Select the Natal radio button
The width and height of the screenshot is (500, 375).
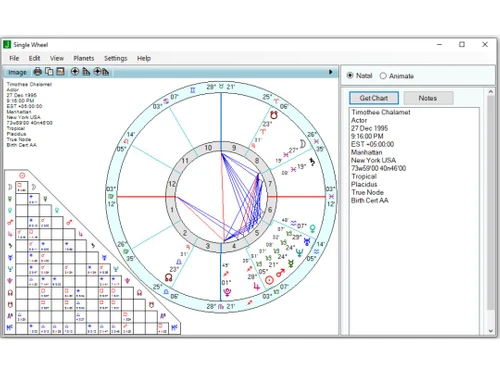click(350, 75)
